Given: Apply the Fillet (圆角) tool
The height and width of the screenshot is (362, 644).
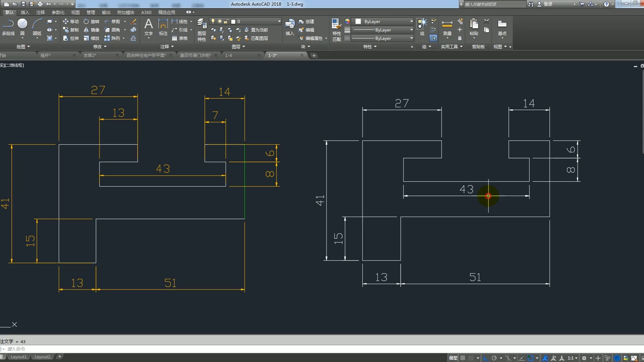Looking at the screenshot, I should point(112,30).
